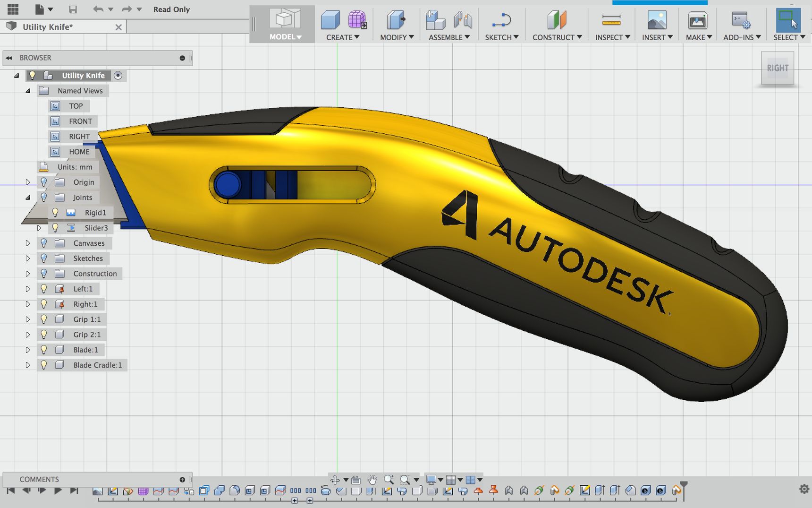
Task: Toggle Origin folder visibility bulb
Action: pyautogui.click(x=44, y=182)
